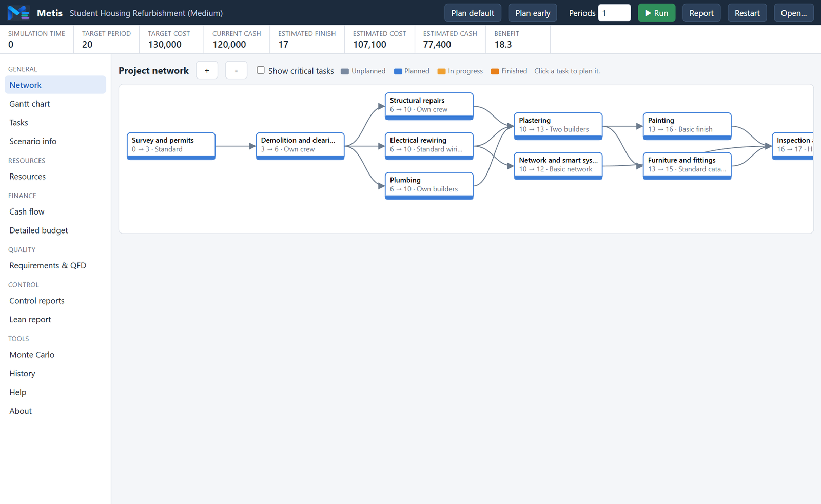
Task: Open Help page
Action: click(x=55, y=392)
